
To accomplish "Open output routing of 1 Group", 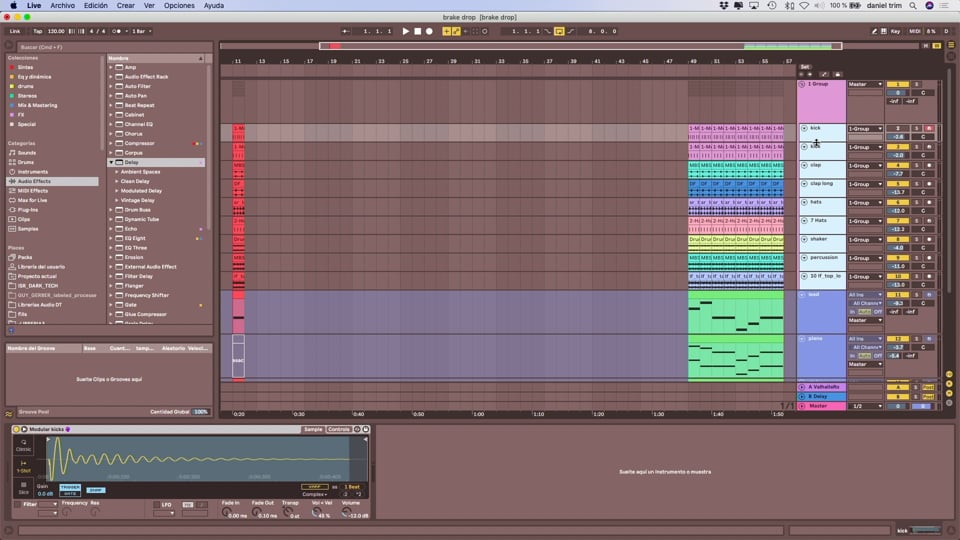I will [x=865, y=84].
